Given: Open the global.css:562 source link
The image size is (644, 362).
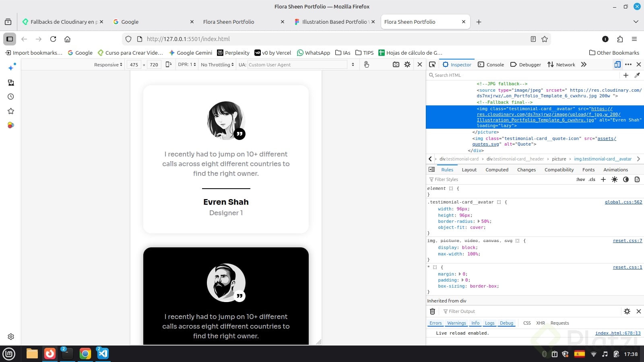Looking at the screenshot, I should click(x=623, y=202).
